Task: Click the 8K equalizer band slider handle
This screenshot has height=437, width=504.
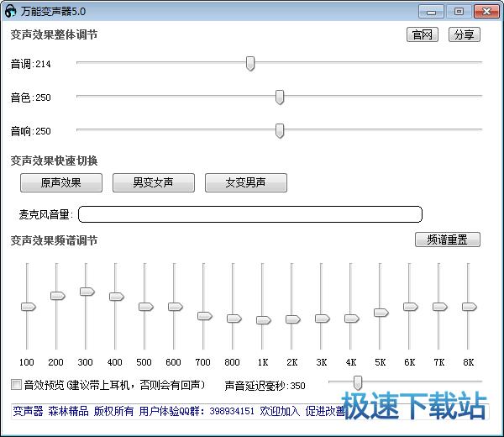Action: tap(469, 307)
